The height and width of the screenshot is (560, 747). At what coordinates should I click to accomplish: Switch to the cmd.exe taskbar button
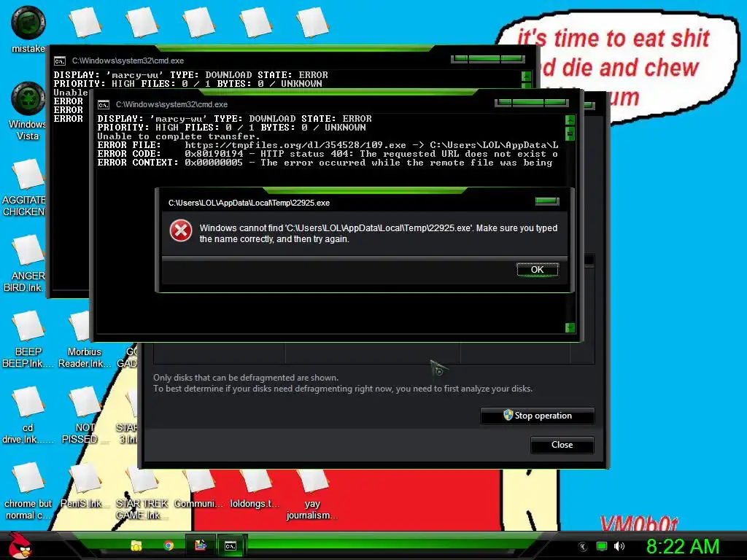[231, 545]
